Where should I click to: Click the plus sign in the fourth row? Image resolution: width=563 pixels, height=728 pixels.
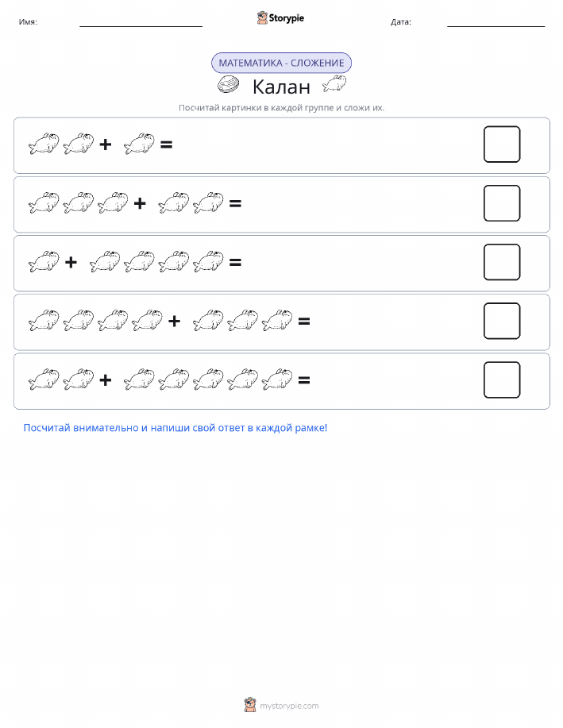point(174,321)
